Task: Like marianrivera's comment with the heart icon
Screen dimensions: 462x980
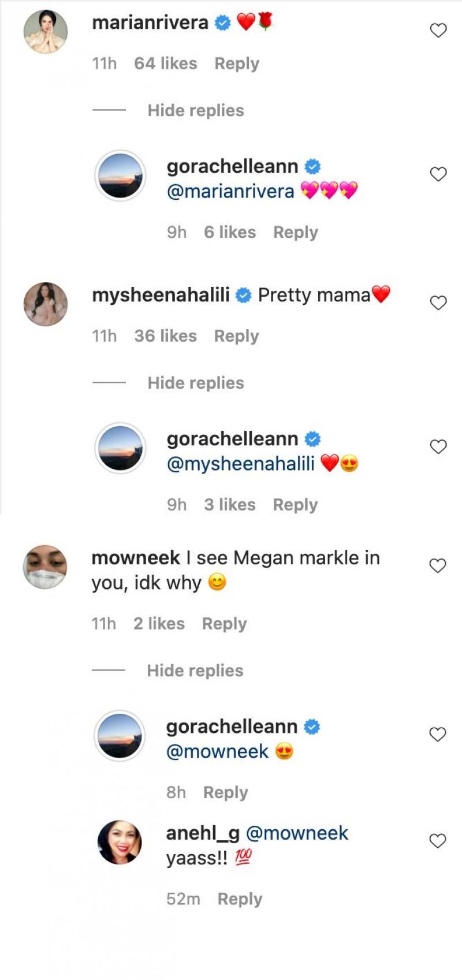Action: pyautogui.click(x=438, y=31)
